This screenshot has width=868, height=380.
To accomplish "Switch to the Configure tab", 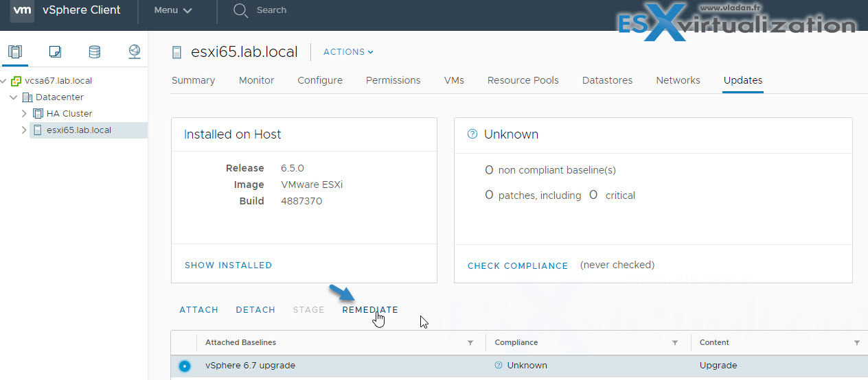I will tap(320, 80).
